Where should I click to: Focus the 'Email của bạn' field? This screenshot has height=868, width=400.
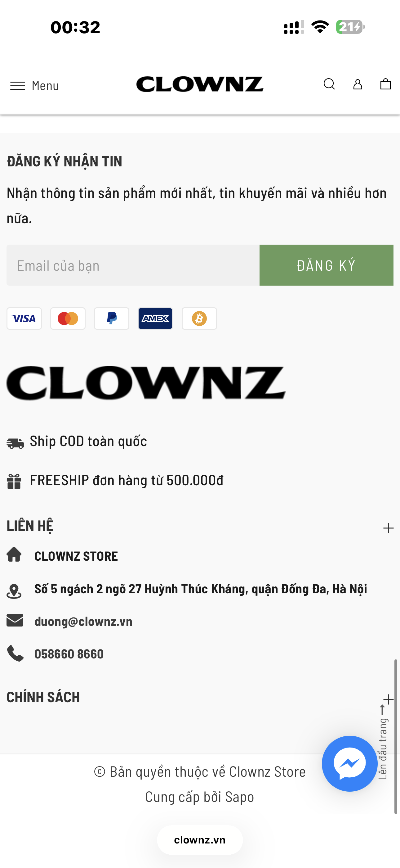133,265
